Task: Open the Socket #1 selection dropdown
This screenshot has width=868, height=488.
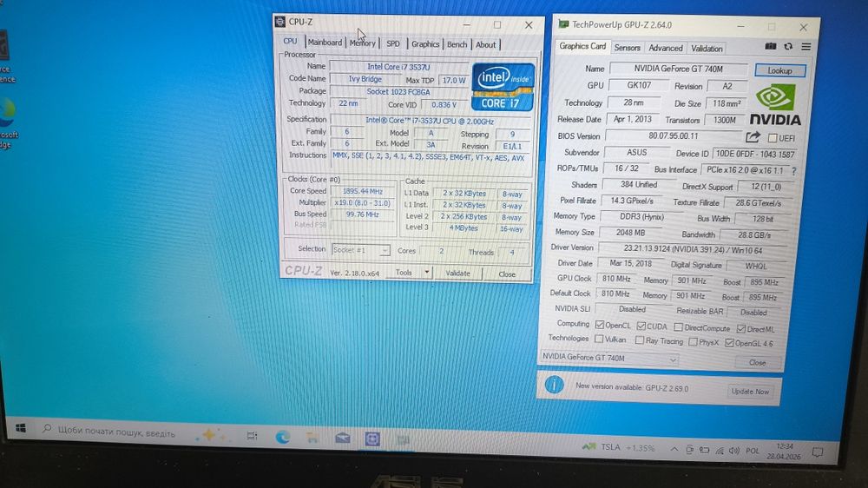Action: click(x=361, y=250)
